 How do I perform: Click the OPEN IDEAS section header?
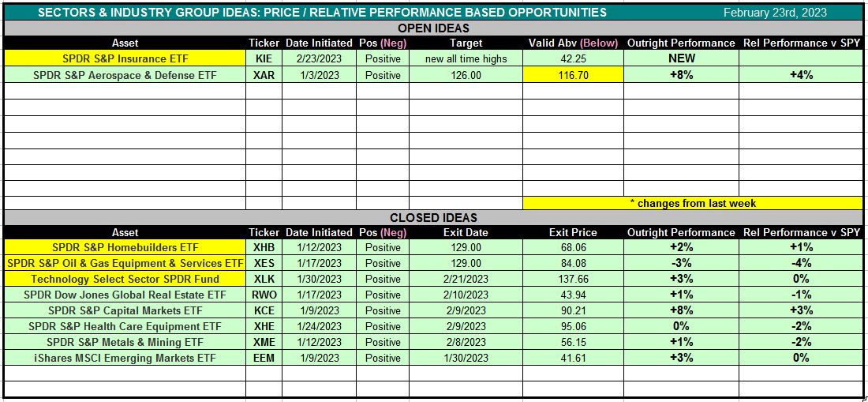[x=434, y=28]
